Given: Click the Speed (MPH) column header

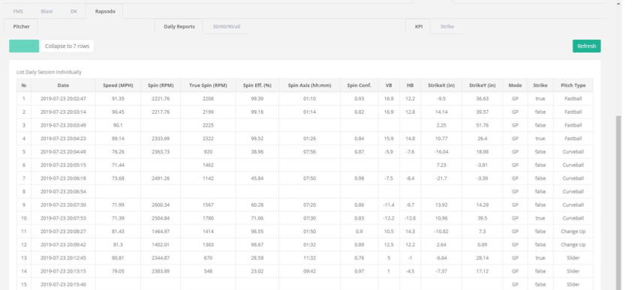Looking at the screenshot, I should [x=118, y=85].
